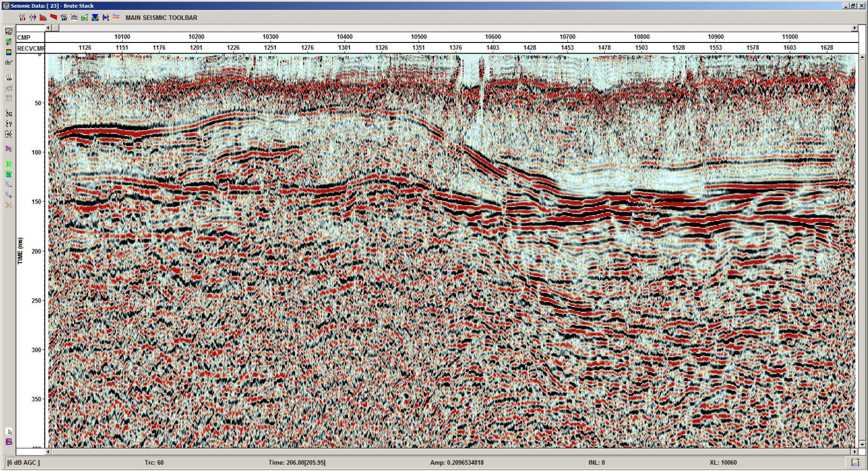Click the first wiggle trace toolbar icon
The height and width of the screenshot is (471, 868).
pos(22,17)
